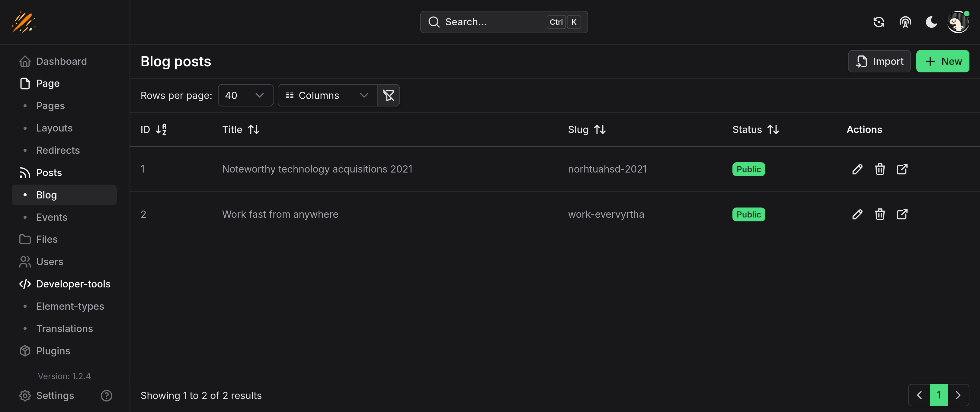
Task: Click the clear filters icon
Action: (389, 95)
